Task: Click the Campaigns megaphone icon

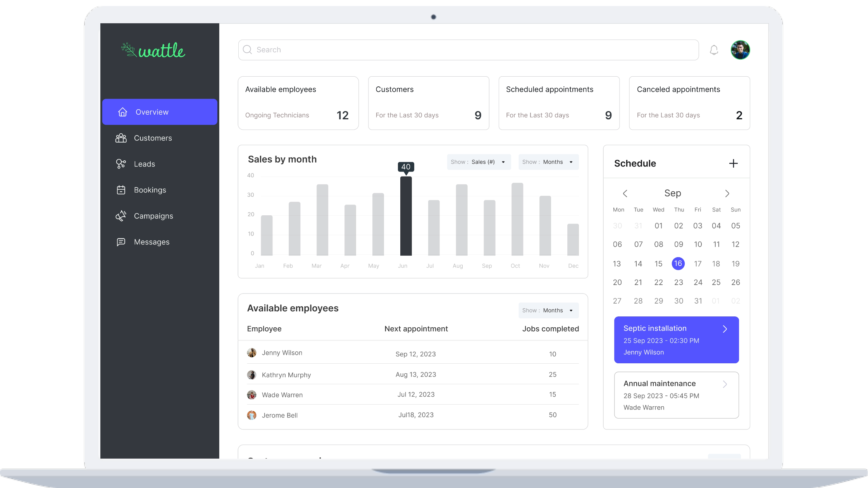Action: click(x=121, y=216)
